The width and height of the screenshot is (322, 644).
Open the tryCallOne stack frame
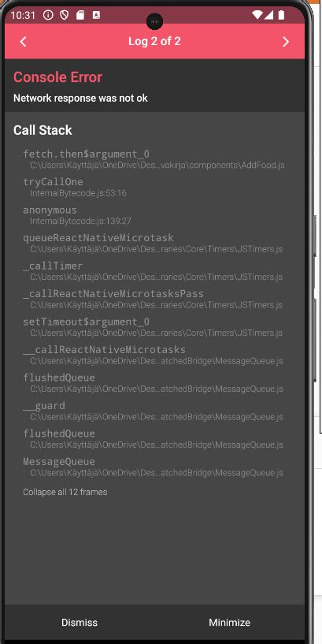click(x=154, y=188)
